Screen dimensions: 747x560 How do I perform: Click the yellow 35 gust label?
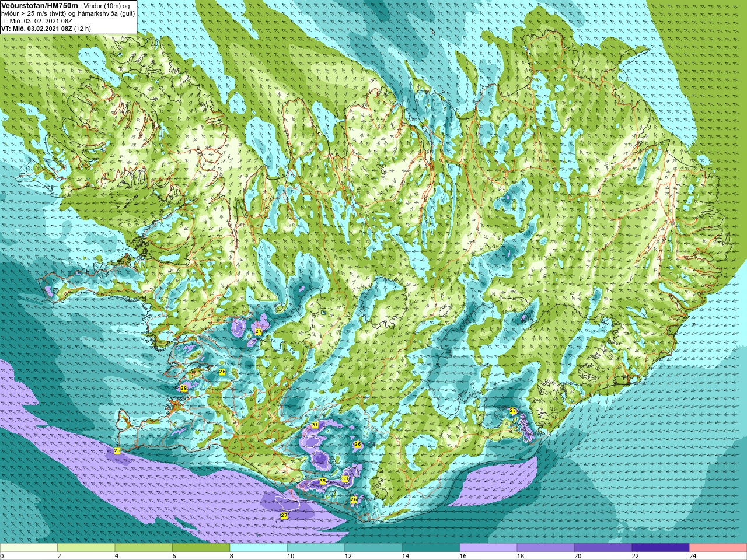coord(323,481)
